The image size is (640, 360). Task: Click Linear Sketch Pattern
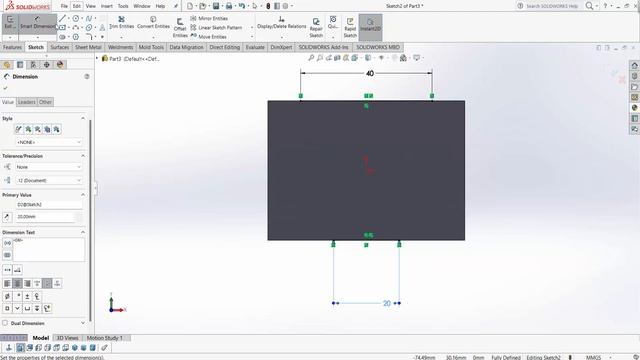click(216, 27)
